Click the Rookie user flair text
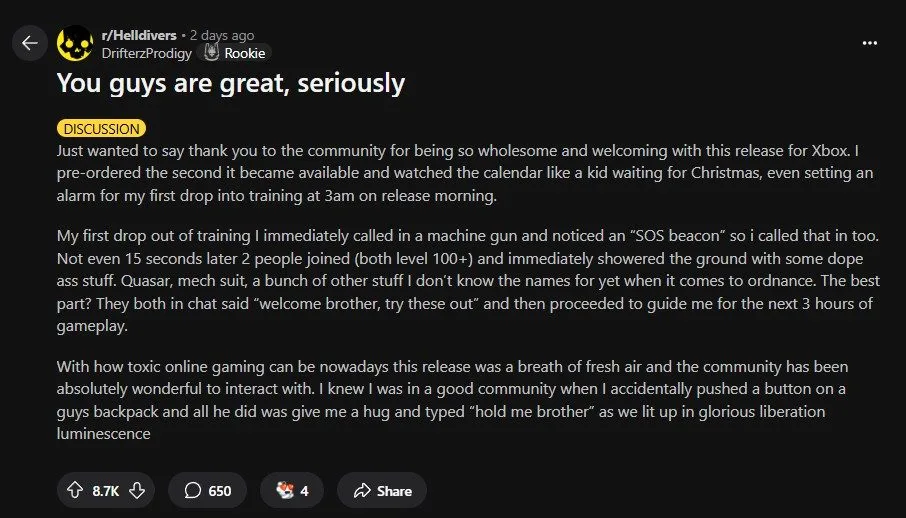 pyautogui.click(x=244, y=53)
